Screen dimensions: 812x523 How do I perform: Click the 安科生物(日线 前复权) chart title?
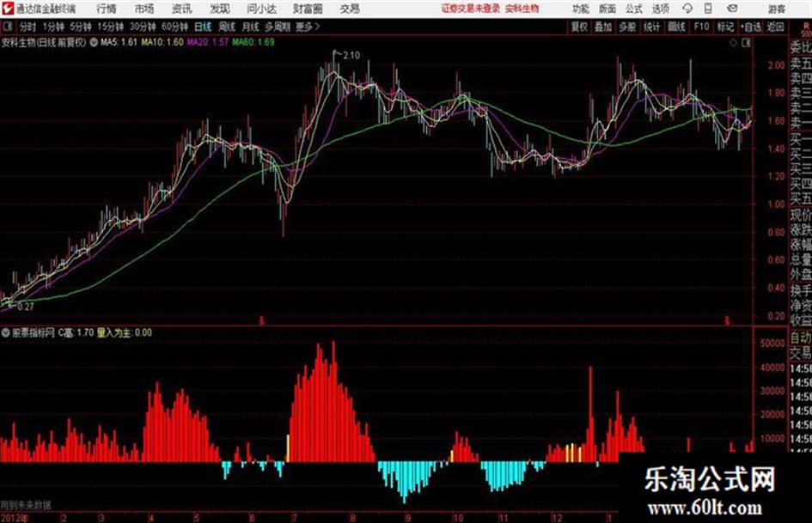click(44, 42)
